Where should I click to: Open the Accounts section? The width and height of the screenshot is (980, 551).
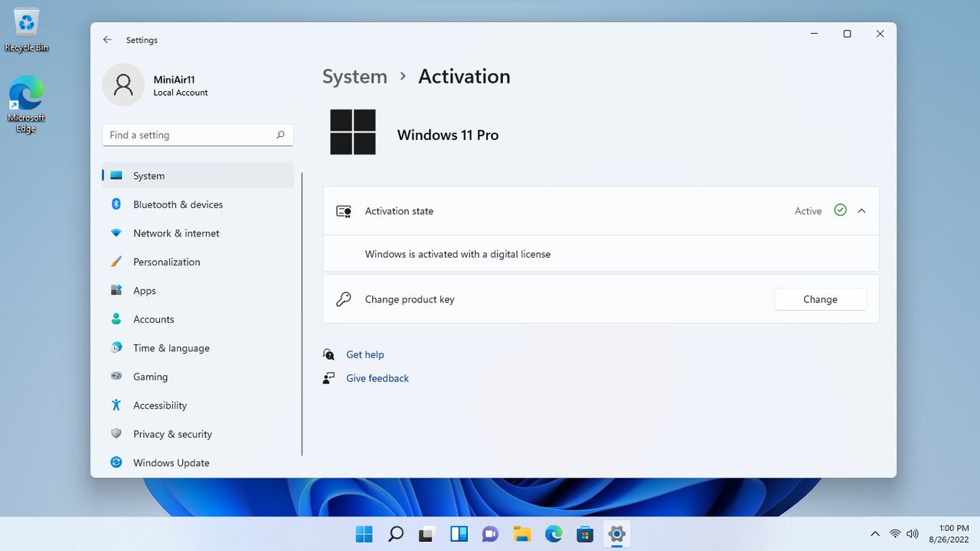pos(198,319)
